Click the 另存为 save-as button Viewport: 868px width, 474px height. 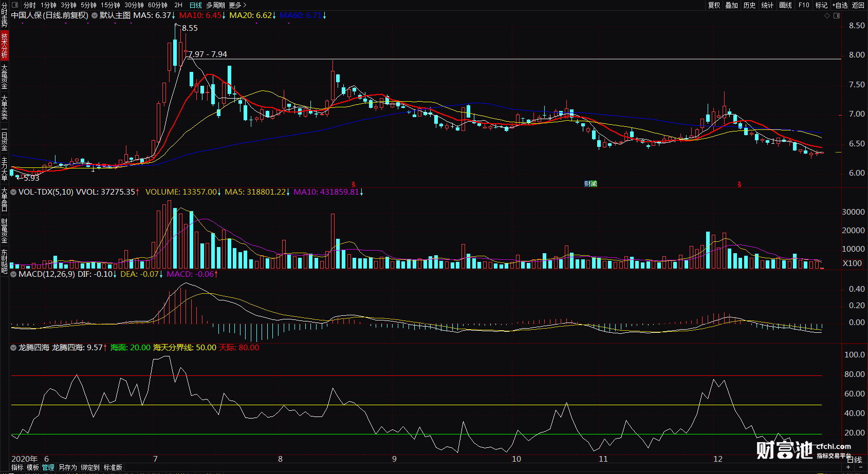coord(67,468)
